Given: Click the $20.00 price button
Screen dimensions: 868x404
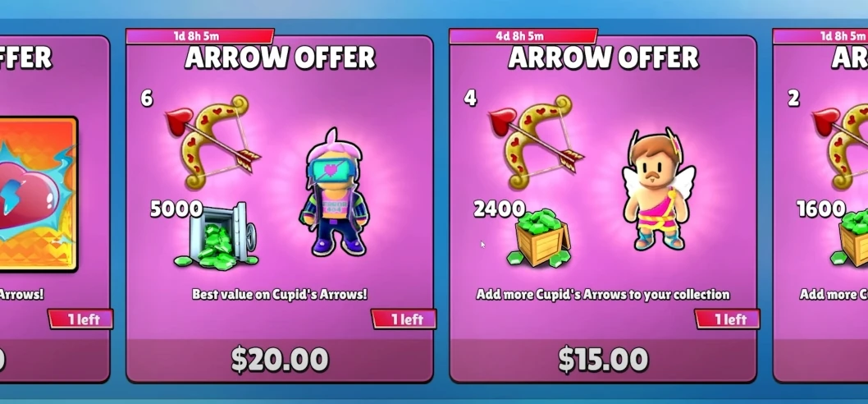Looking at the screenshot, I should point(280,360).
